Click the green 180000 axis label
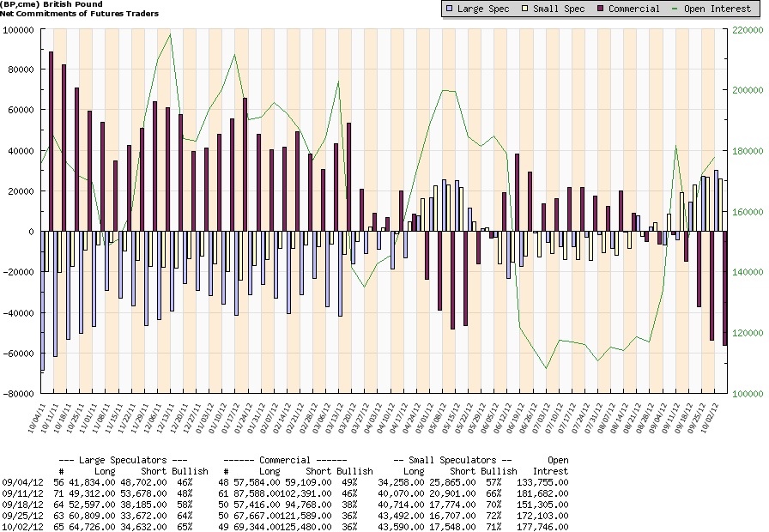 (x=748, y=151)
